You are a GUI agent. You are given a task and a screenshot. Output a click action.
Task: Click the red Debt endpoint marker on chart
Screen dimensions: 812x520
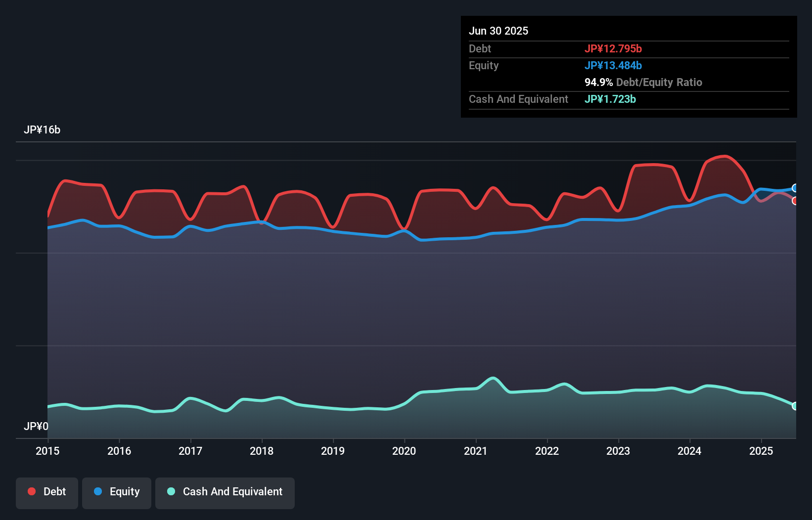coord(794,202)
